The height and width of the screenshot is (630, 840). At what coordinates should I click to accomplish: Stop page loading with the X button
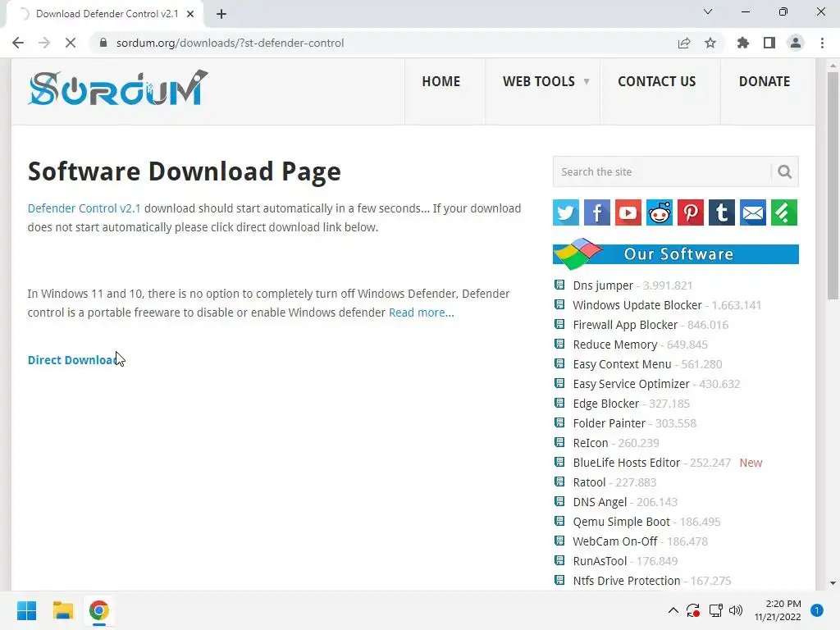[71, 43]
